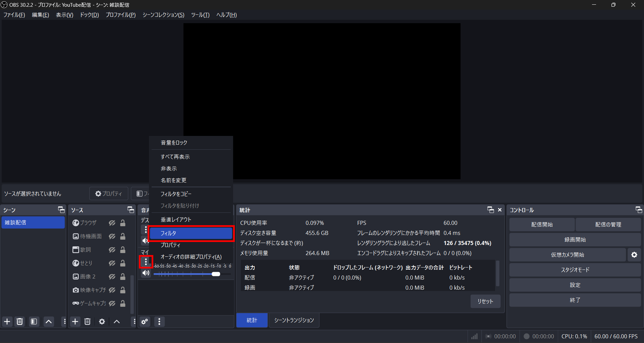Float the 統計 dock
The width and height of the screenshot is (644, 343).
pos(491,210)
